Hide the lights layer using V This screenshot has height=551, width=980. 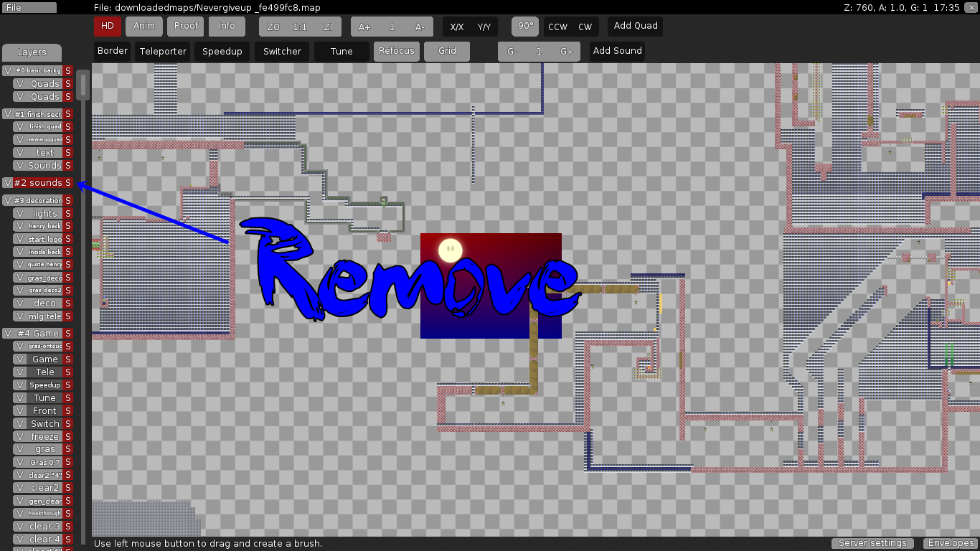pyautogui.click(x=20, y=213)
